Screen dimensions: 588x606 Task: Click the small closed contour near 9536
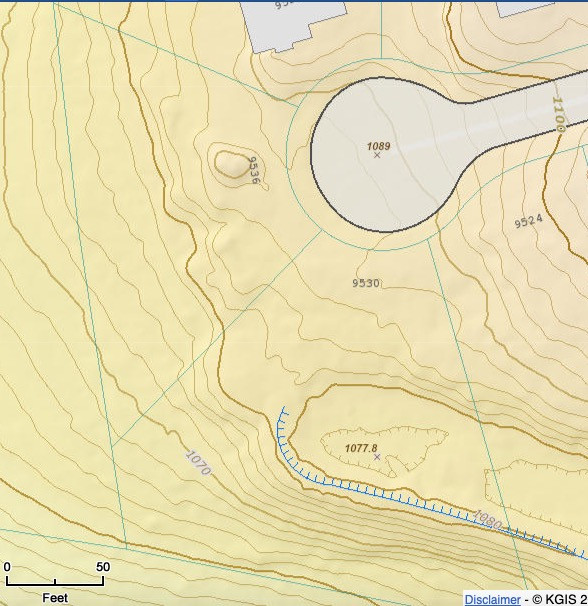(233, 164)
